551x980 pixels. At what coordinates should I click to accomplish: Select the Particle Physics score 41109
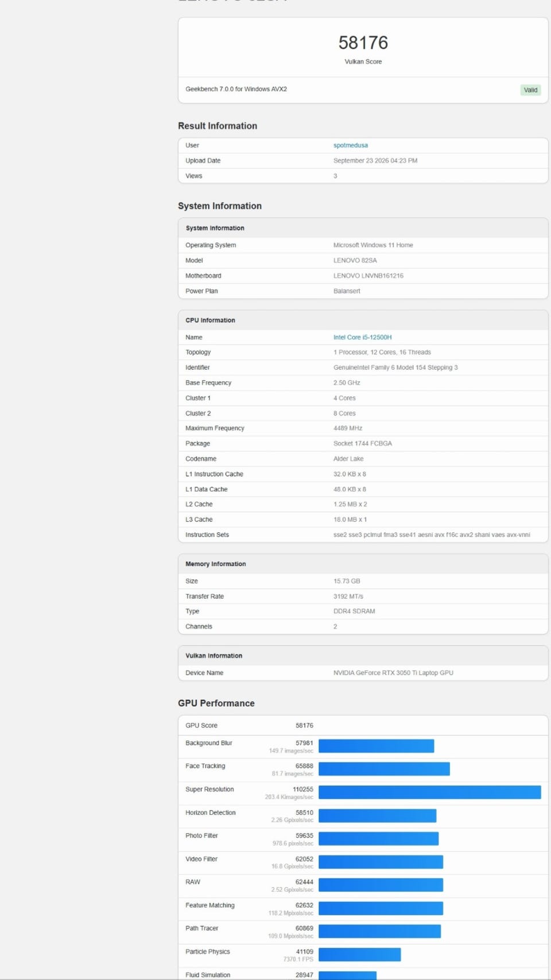coord(304,952)
